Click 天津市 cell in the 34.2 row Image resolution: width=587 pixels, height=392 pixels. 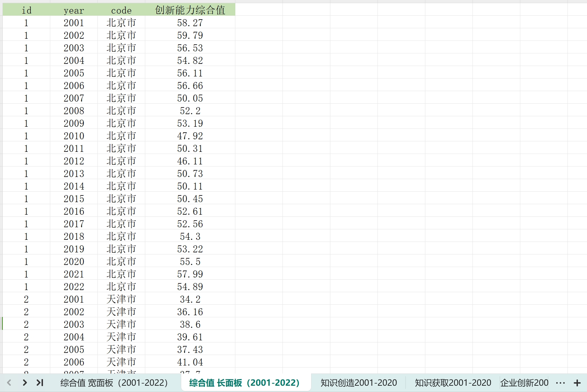pos(122,299)
